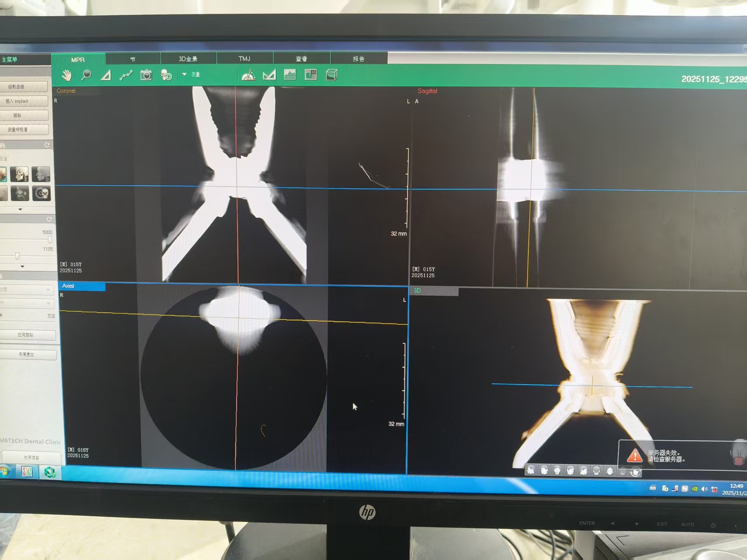
Task: Select the polyline curve measurement tool
Action: click(127, 75)
